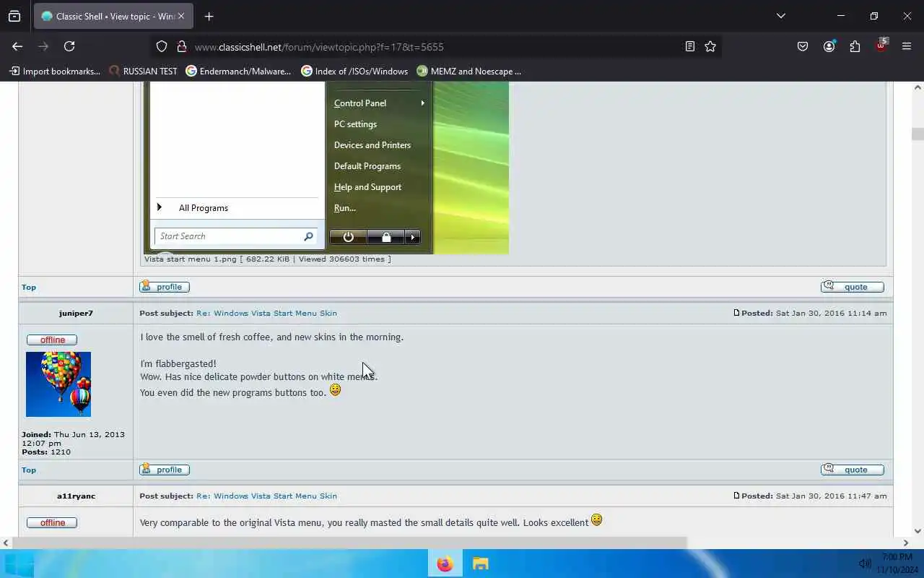924x578 pixels.
Task: Open MEMZ and Noescape bookmark
Action: 468,71
